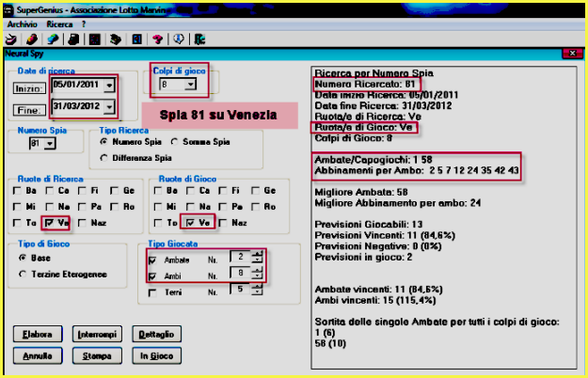
Task: Click 'Ruota/e di Gioco: Ve' result line
Action: [363, 127]
